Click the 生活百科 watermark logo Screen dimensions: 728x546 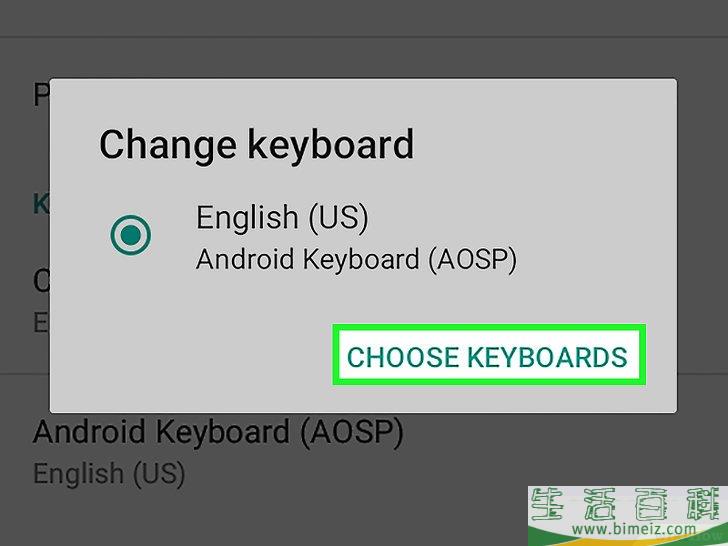(x=628, y=504)
